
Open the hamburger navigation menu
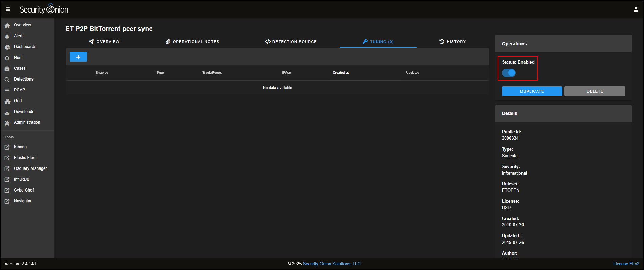tap(8, 9)
